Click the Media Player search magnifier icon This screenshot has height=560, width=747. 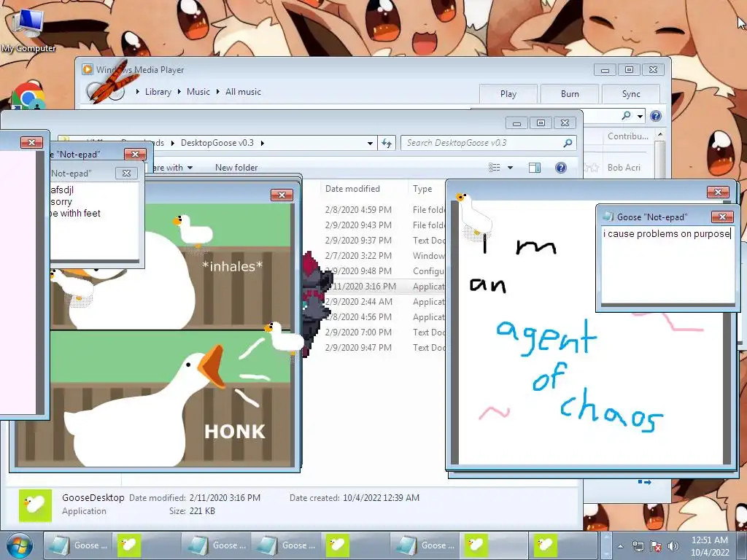pos(626,116)
